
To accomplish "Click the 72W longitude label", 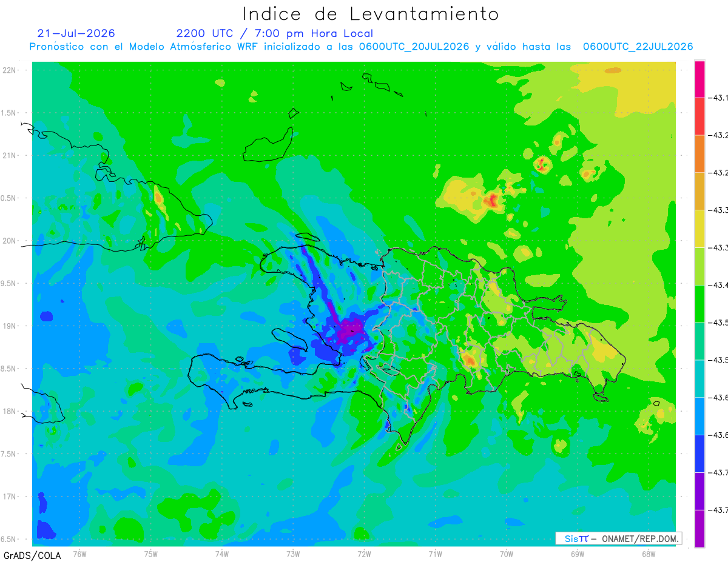I will coord(364,554).
